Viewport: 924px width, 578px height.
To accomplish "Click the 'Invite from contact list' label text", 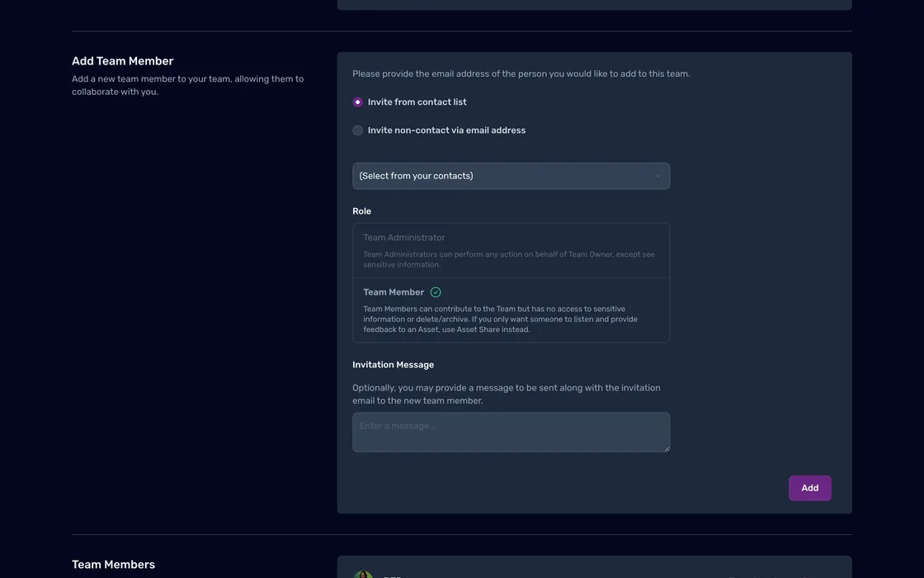I will 417,102.
